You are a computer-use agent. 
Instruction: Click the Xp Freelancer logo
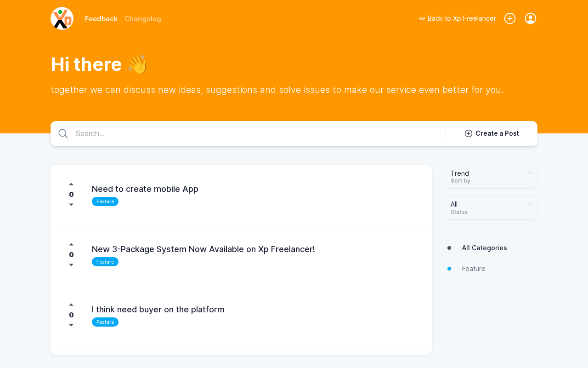(62, 18)
